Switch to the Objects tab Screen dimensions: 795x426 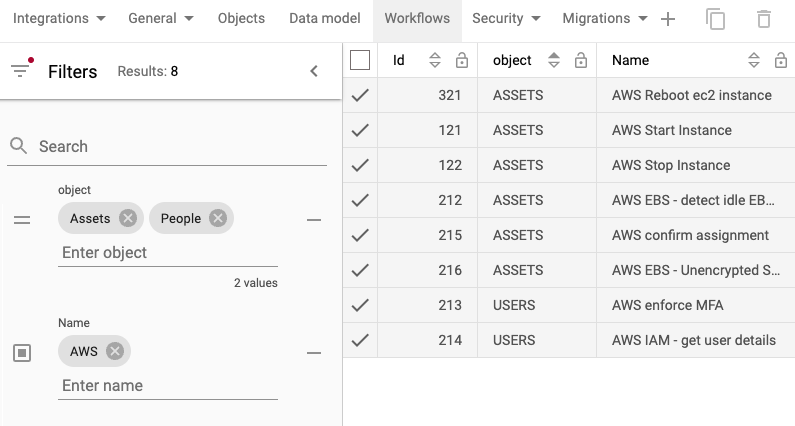click(x=241, y=19)
